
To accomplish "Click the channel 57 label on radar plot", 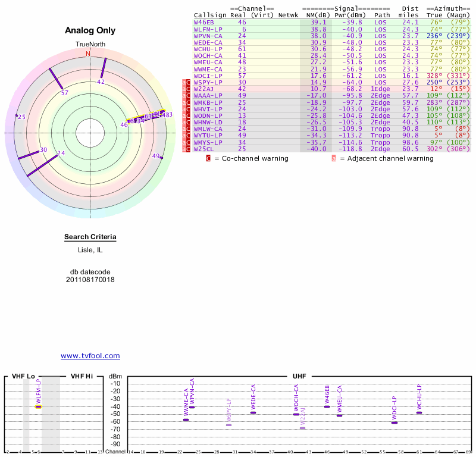I will pos(65,93).
